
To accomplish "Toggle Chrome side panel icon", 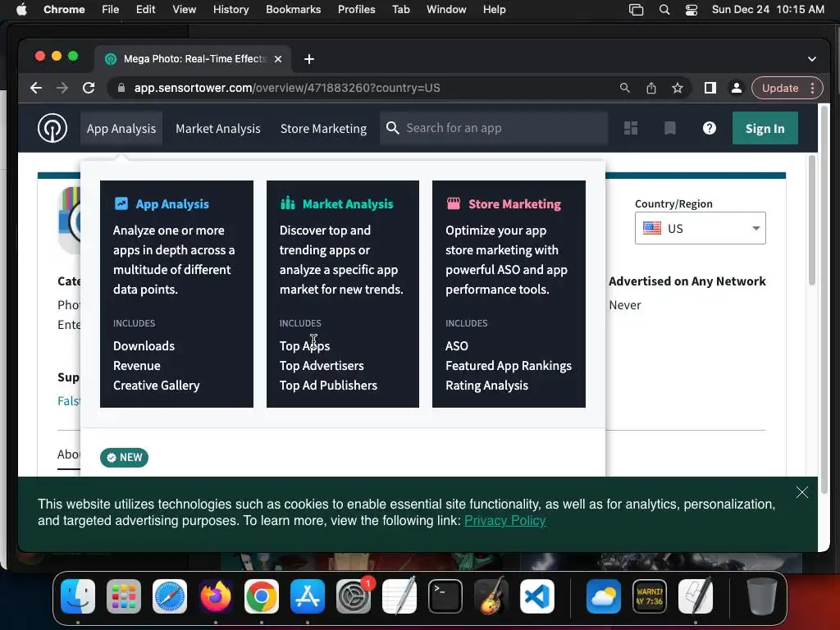I will tap(710, 88).
